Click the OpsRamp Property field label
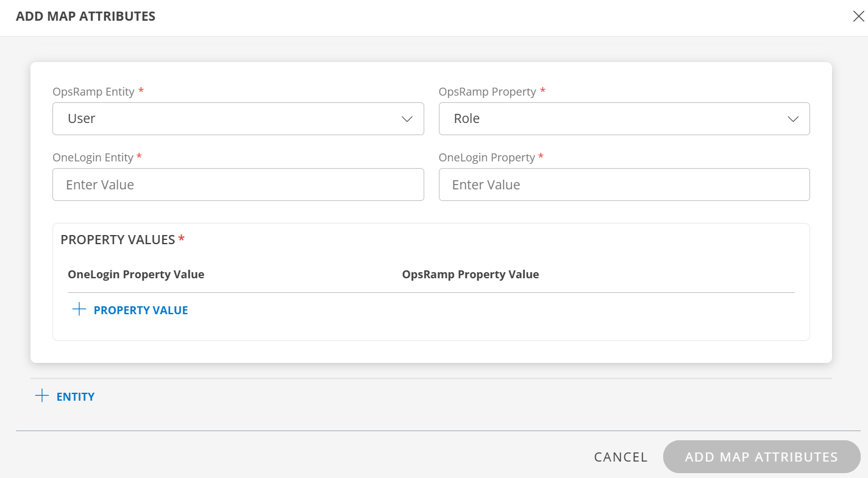The width and height of the screenshot is (868, 478). click(x=487, y=92)
